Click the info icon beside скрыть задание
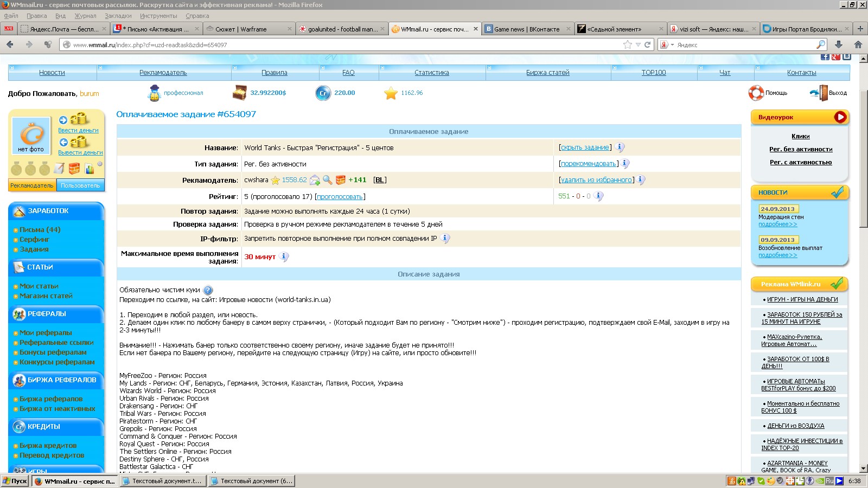The height and width of the screenshot is (488, 868). tap(620, 147)
